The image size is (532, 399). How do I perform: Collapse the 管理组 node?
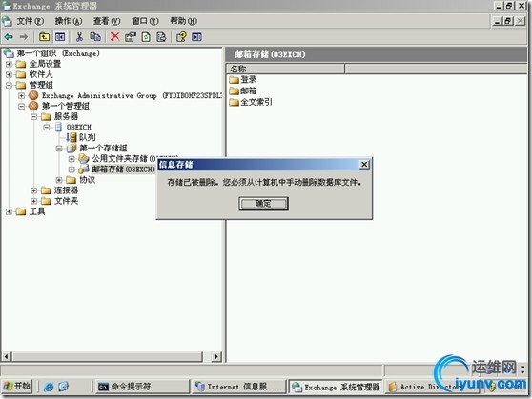9,85
